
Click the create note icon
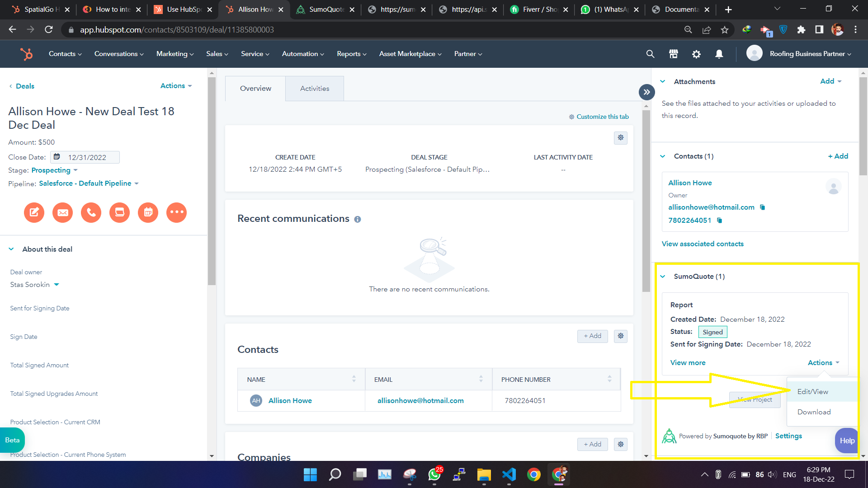[34, 212]
